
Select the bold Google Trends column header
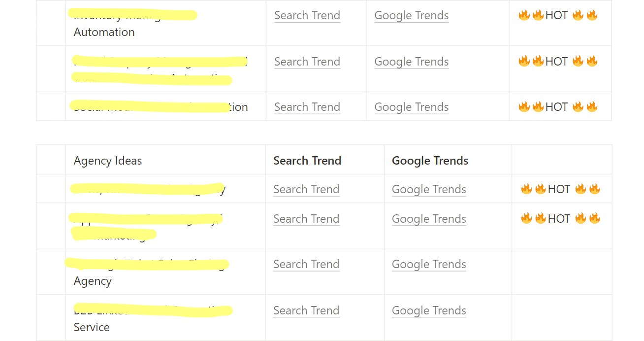tap(430, 161)
